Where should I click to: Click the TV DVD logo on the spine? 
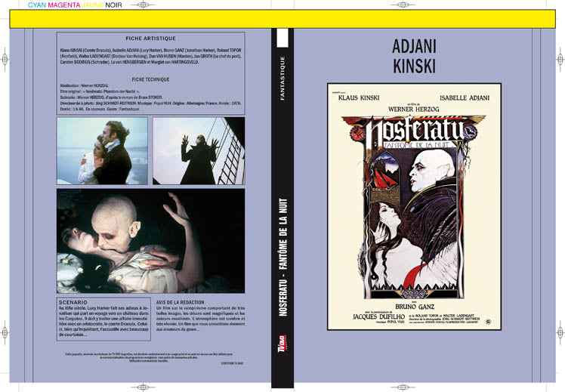pos(282,344)
